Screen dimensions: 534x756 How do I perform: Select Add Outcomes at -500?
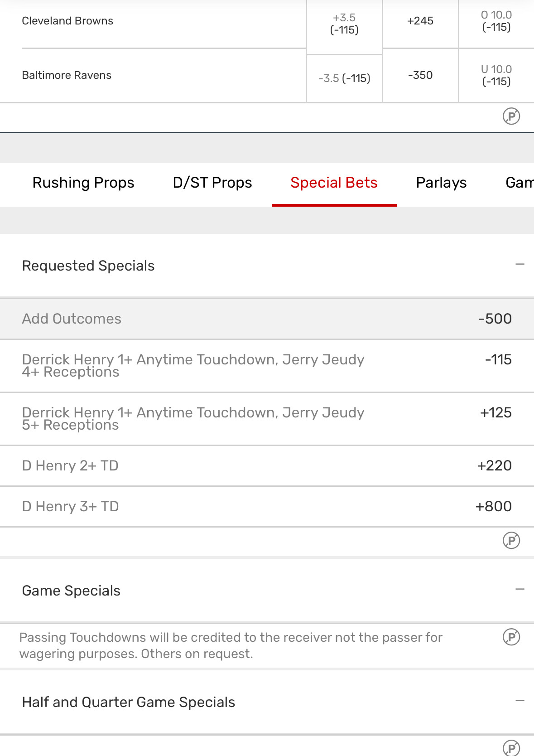[x=495, y=319]
